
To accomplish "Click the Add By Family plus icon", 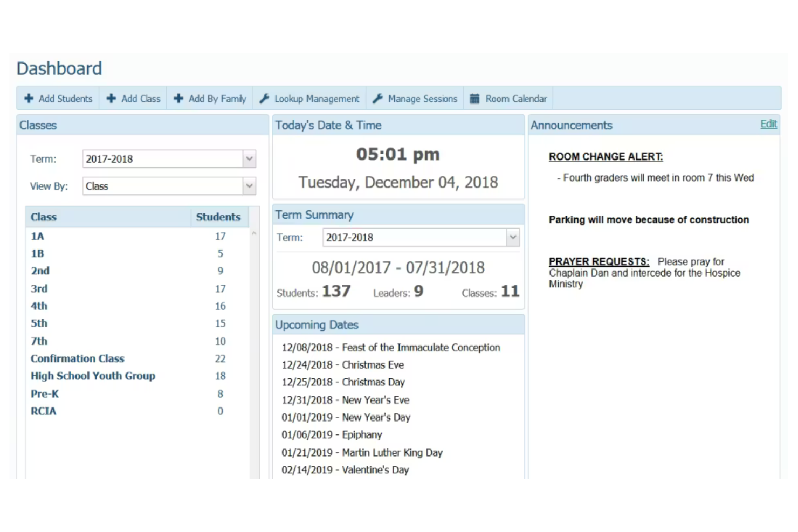I will (x=178, y=99).
